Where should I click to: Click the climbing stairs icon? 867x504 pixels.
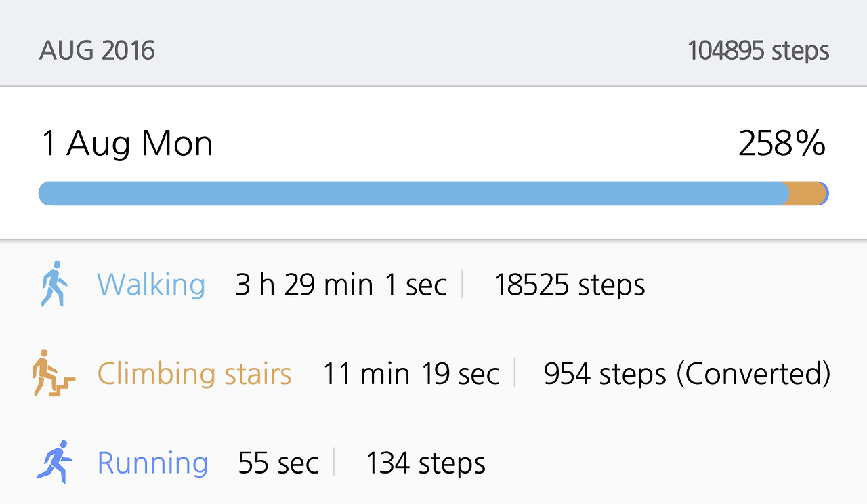[54, 373]
